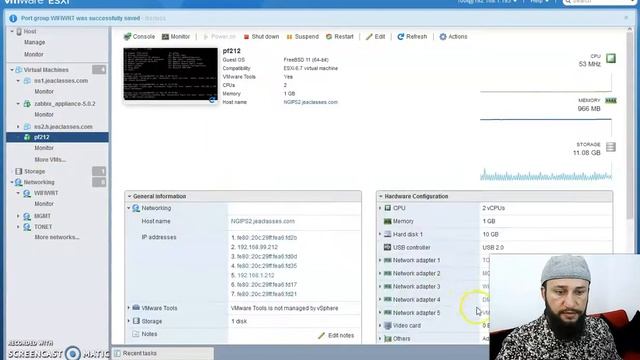This screenshot has width=640, height=360.
Task: Restart the virtual machine
Action: pyautogui.click(x=340, y=37)
